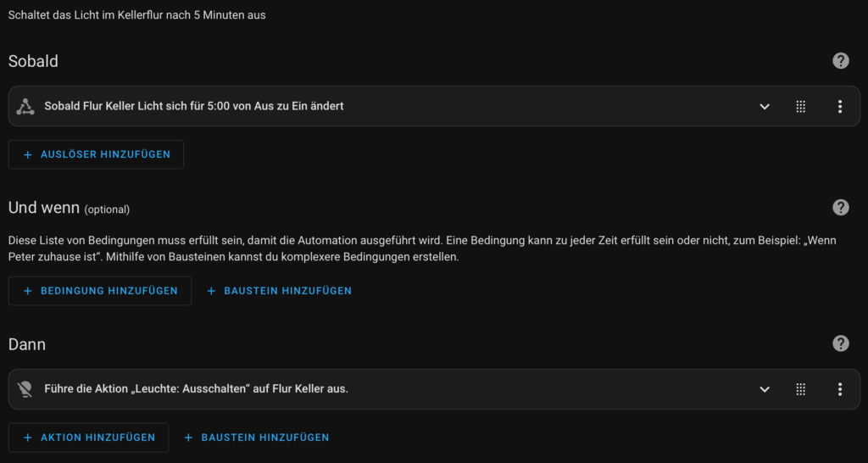
Task: Open help for the Sobald trigger section
Action: click(x=840, y=61)
